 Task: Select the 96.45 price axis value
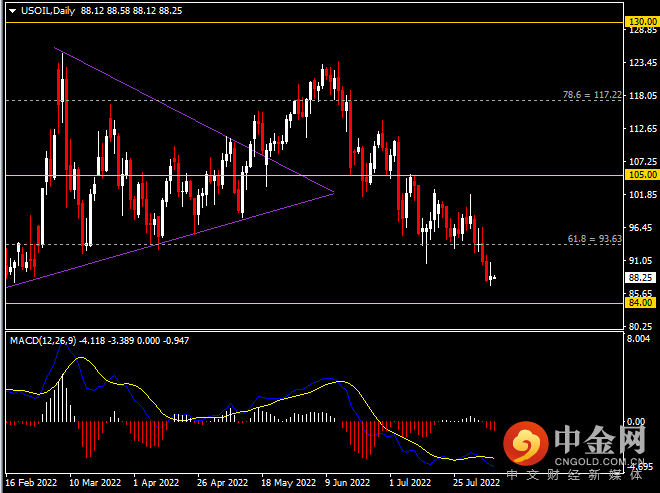tap(640, 228)
